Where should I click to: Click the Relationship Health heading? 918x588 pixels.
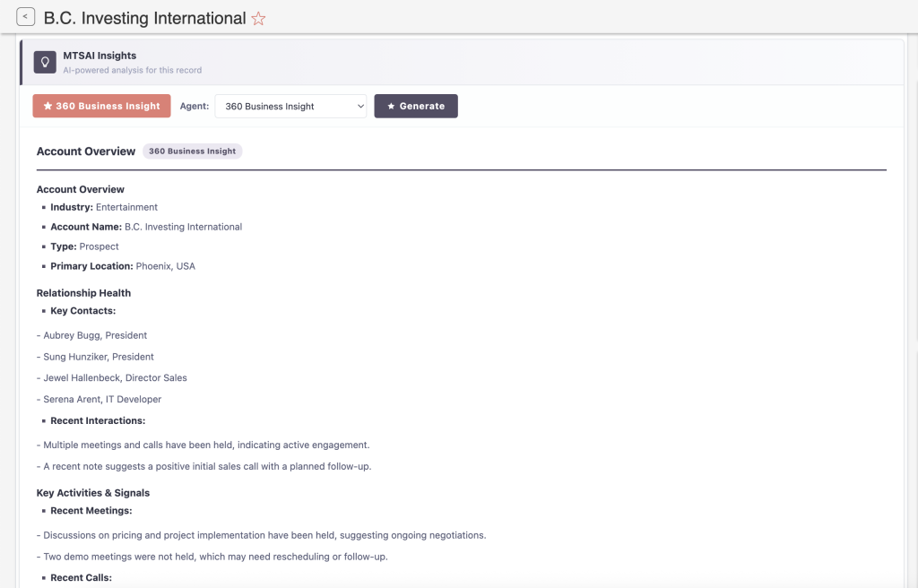83,293
